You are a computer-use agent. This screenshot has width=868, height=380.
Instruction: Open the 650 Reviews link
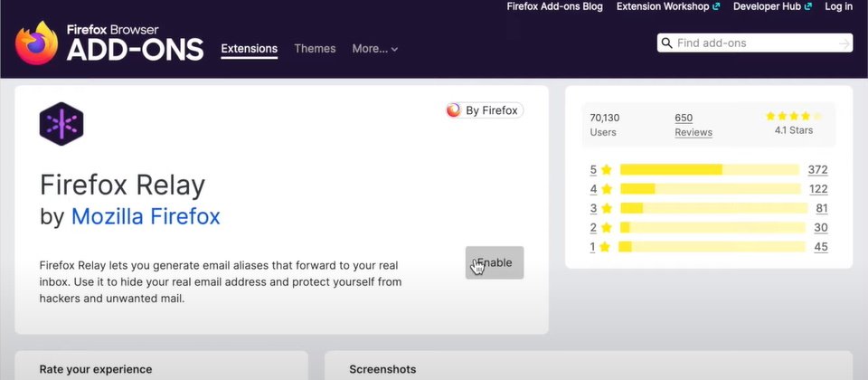(x=693, y=125)
